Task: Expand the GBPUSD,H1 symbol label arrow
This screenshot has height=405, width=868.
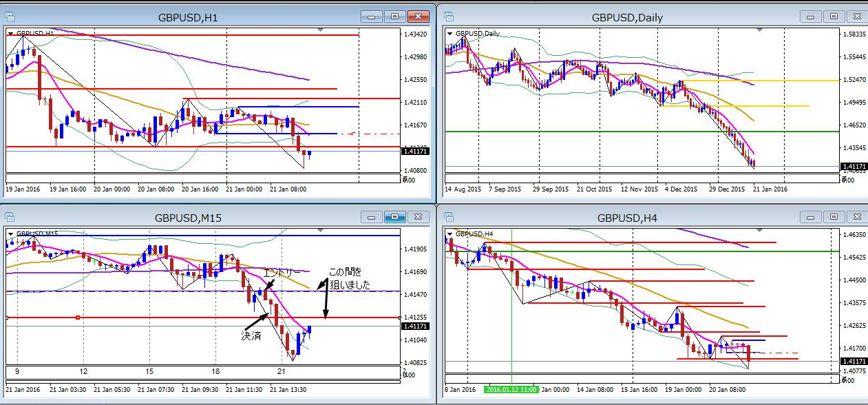Action: [x=11, y=32]
